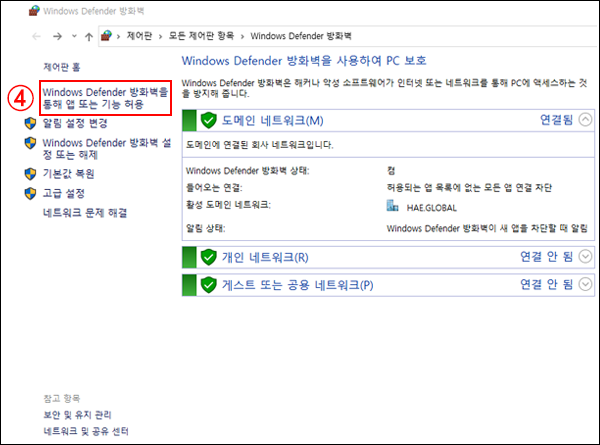Open chevron after the address bar icon
Viewport: 600px width, 445px height.
coord(118,36)
